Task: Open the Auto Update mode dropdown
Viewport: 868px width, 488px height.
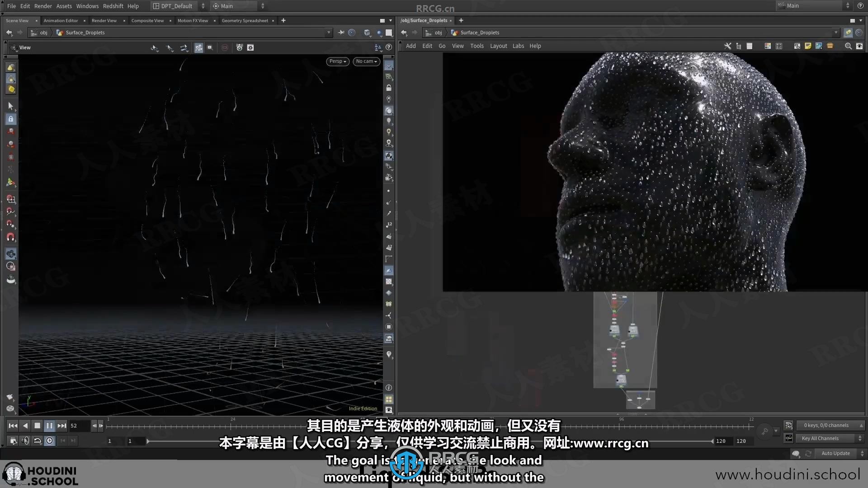Action: pos(839,454)
